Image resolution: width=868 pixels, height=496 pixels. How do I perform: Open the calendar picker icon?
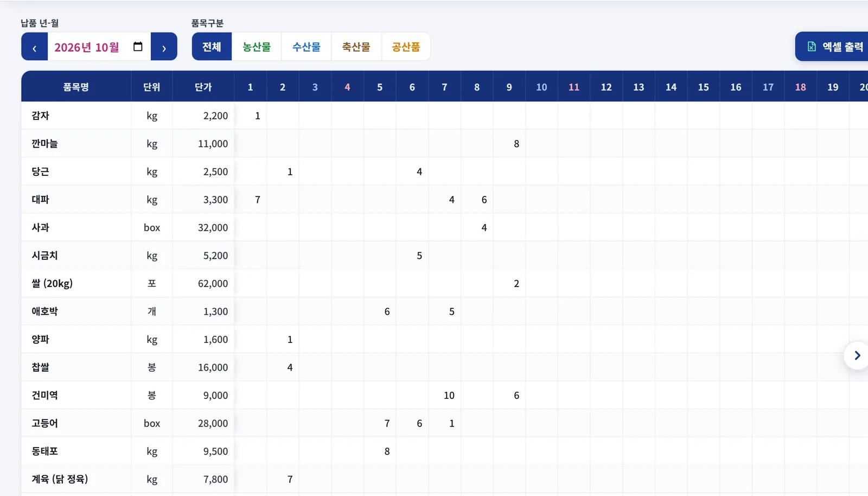[138, 47]
